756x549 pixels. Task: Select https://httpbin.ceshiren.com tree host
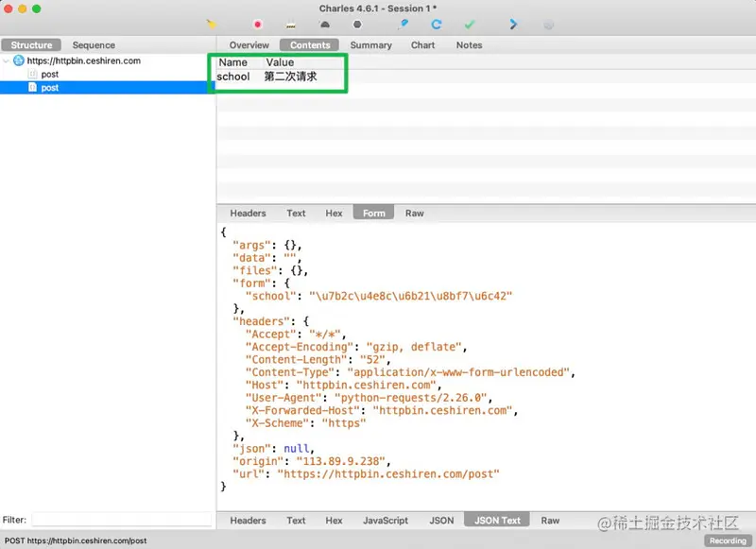point(83,60)
